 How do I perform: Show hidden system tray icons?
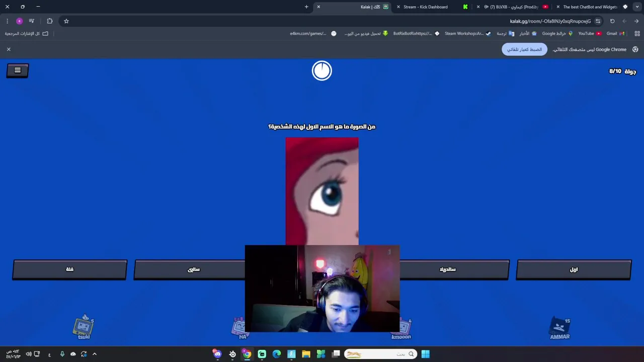[x=94, y=354]
